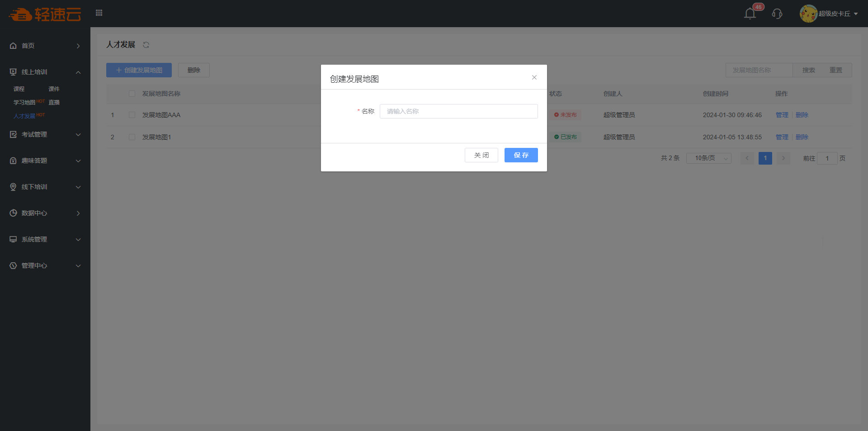
Task: Expand the 数据中心 menu
Action: (x=45, y=213)
